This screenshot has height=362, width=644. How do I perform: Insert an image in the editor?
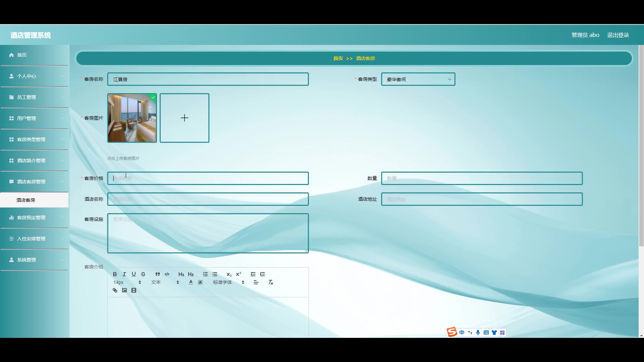tap(124, 290)
